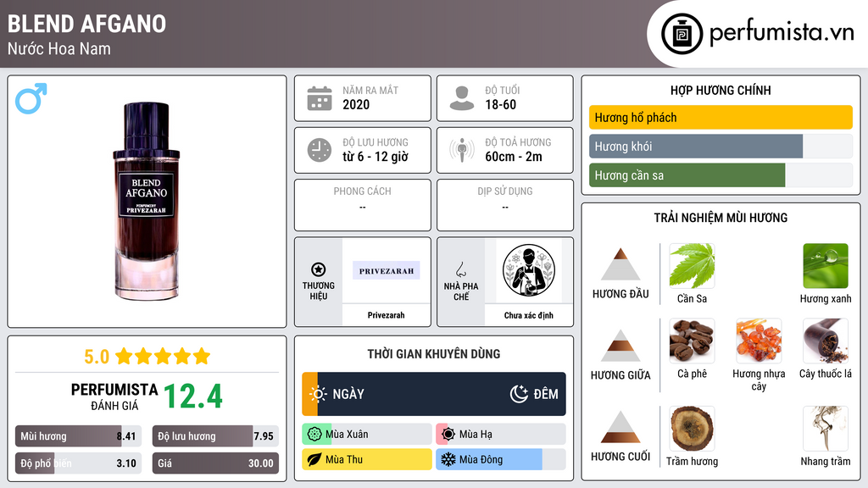Click the five-star rating row
The image size is (868, 488).
click(163, 357)
